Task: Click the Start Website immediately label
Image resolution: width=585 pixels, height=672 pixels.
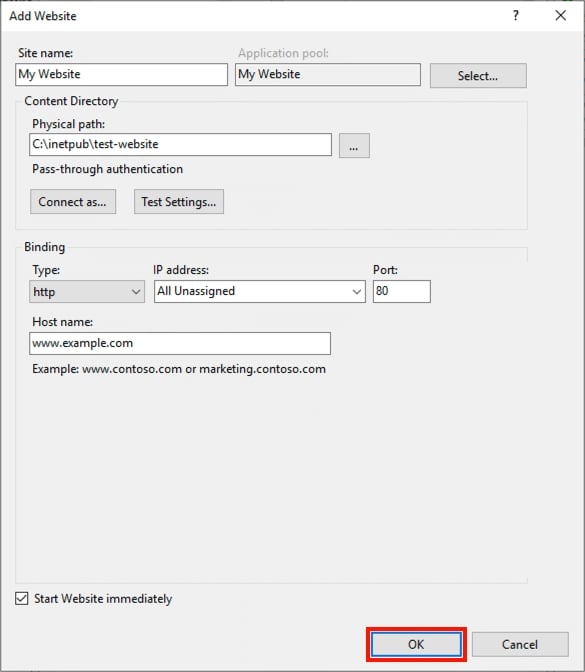Action: click(x=103, y=599)
